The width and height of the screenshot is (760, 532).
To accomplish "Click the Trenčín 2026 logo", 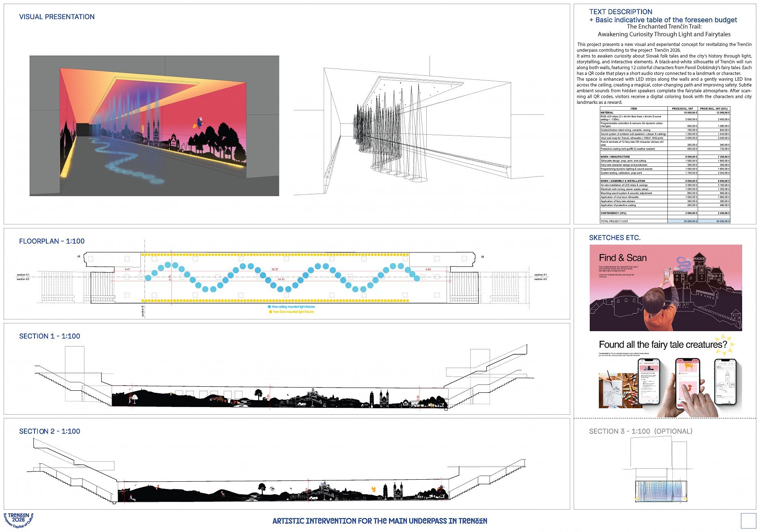I will [x=18, y=520].
